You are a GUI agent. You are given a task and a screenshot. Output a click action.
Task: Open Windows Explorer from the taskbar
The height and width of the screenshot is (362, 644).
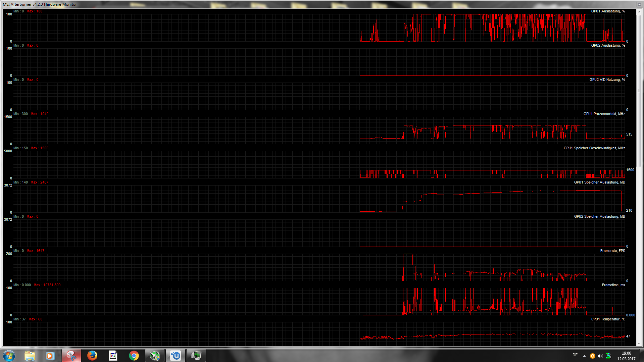click(30, 356)
